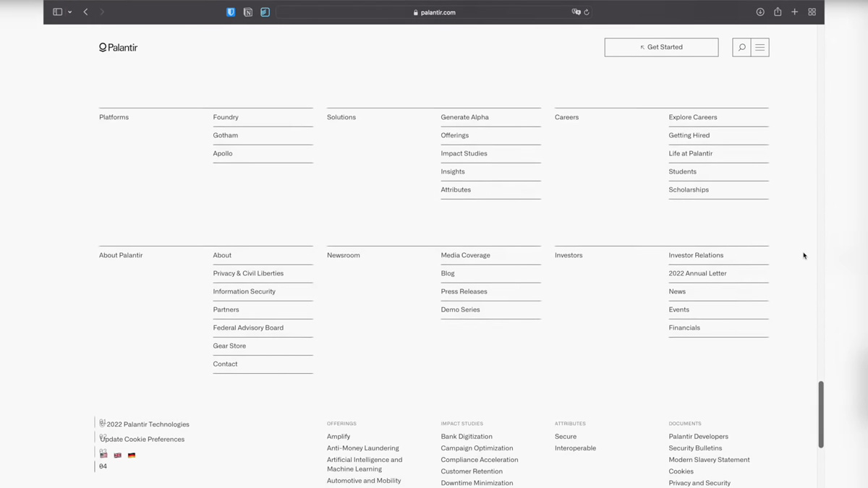Open Generate Alpha link
Screen dimensions: 868x488
[464, 117]
